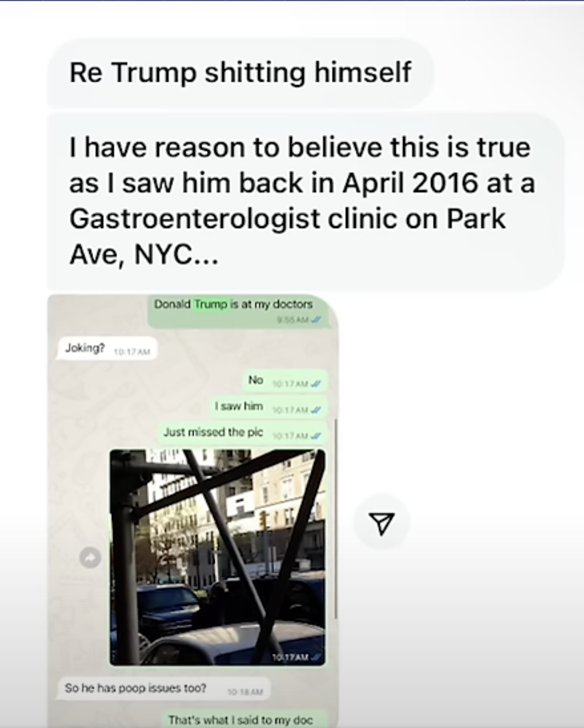Tap 'Just missed the pic' message
The height and width of the screenshot is (728, 584).
[243, 433]
